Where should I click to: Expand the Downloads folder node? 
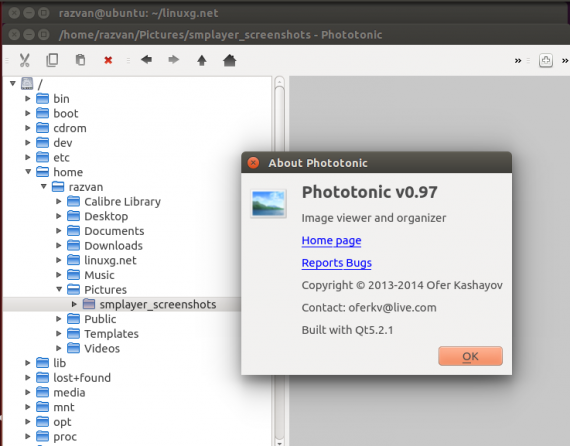(x=59, y=245)
